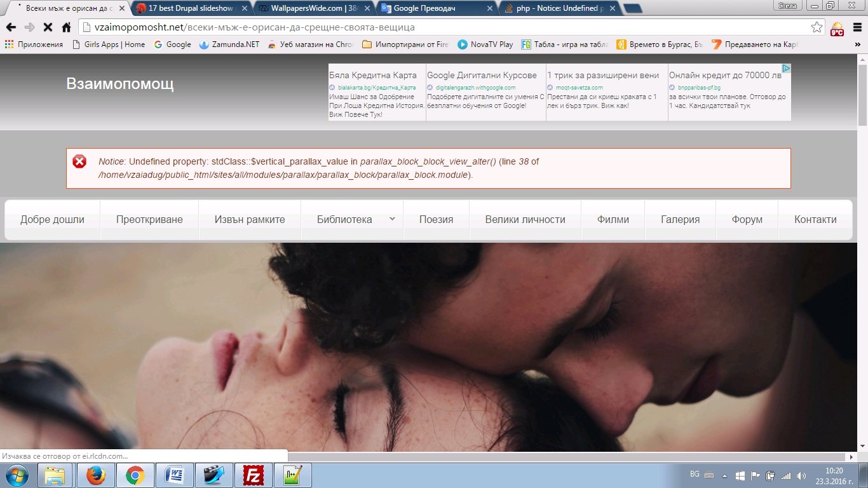Viewport: 868px width, 488px height.
Task: Close the Google Преводач tab
Action: 489,9
